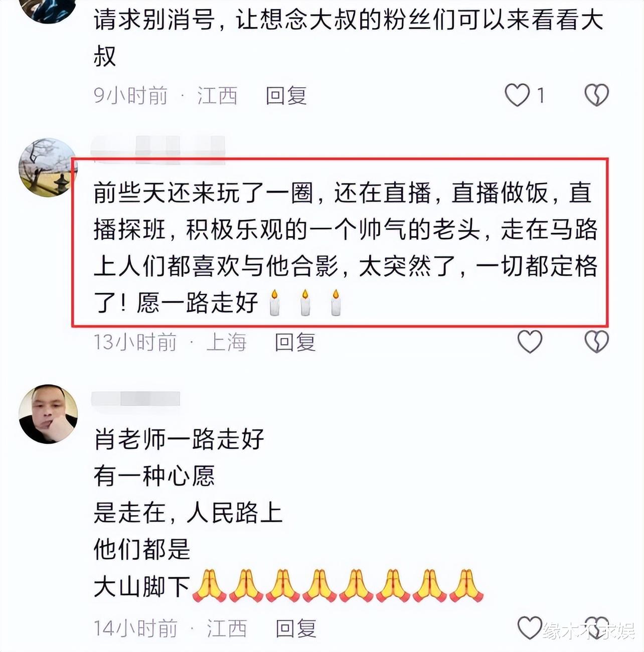Tap the 13小时前 timestamp
Image resolution: width=644 pixels, height=652 pixels.
(135, 342)
